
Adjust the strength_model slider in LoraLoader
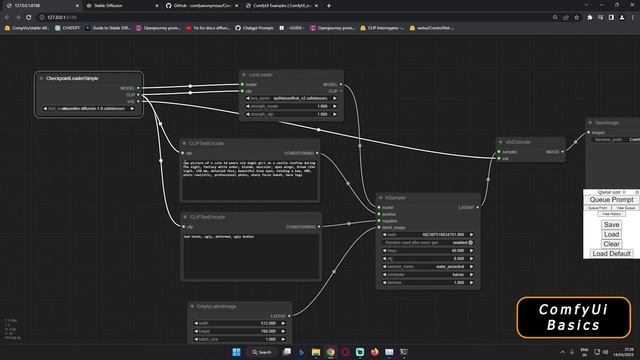click(x=291, y=106)
